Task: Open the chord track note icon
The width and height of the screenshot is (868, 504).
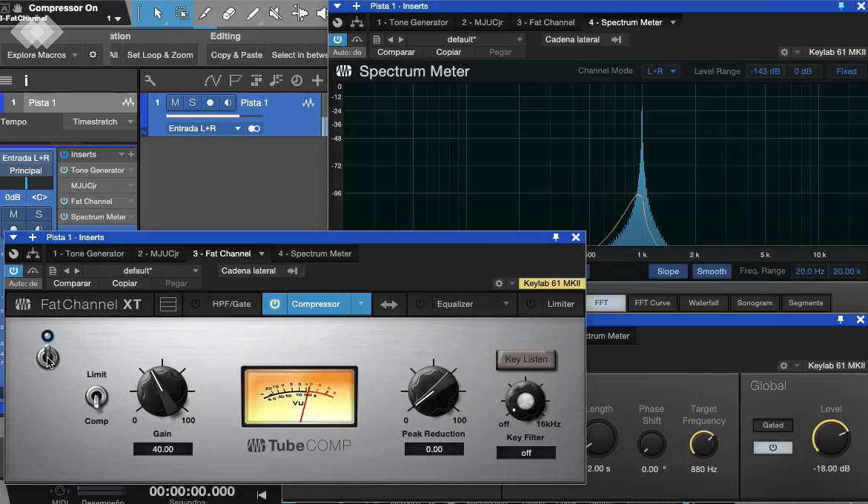Action: [x=276, y=81]
